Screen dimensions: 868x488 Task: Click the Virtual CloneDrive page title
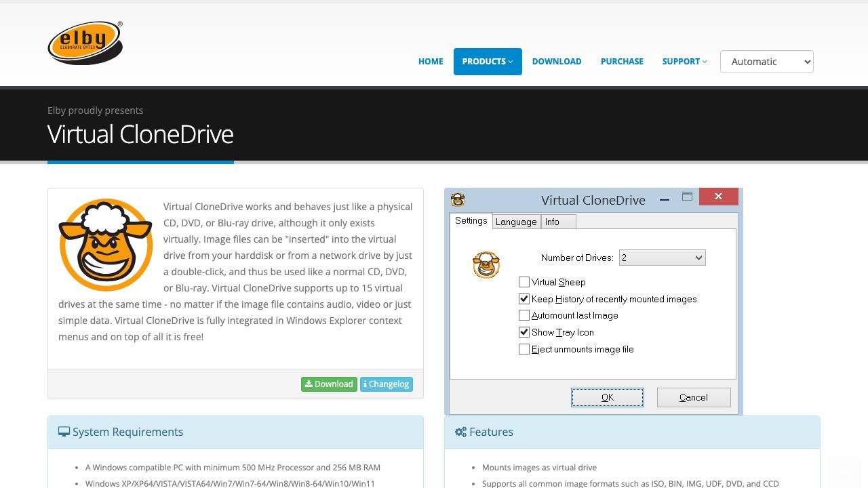coord(140,134)
